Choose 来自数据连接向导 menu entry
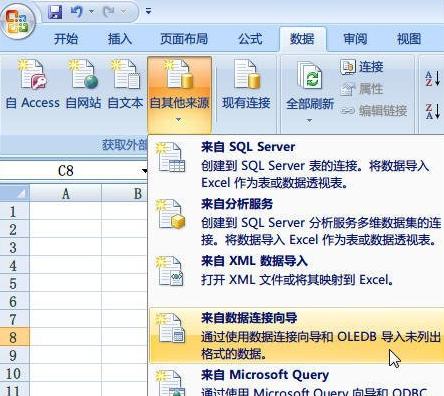This screenshot has height=396, width=444. pos(296,335)
